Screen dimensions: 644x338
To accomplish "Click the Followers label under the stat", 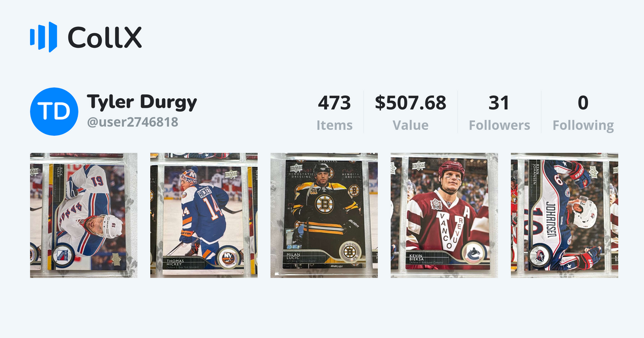I will [x=499, y=125].
